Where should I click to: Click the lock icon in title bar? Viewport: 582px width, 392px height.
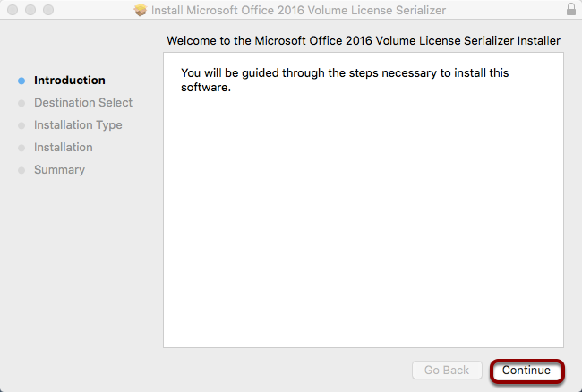[x=571, y=10]
